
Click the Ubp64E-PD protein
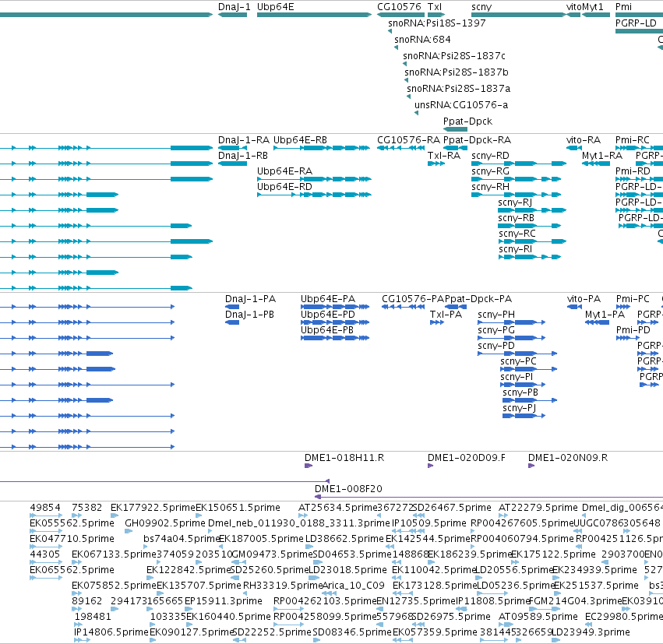[x=335, y=322]
